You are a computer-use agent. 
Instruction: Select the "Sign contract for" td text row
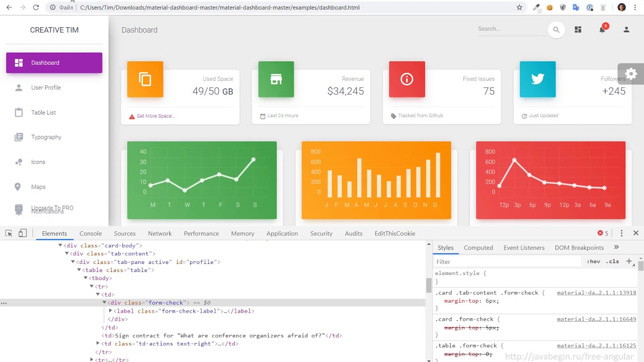[x=222, y=336]
